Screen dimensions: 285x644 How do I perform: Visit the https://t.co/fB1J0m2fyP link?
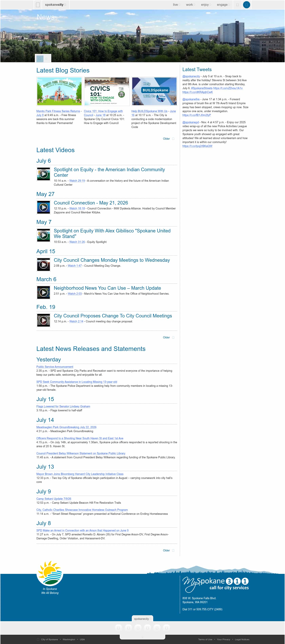coord(197,115)
